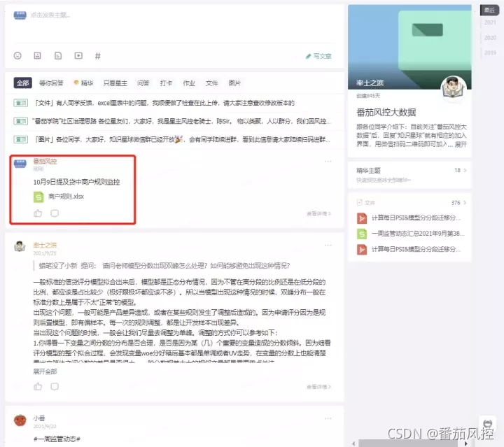The image size is (504, 447).
Task: Jump to 2021 in timeline
Action: [490, 22]
